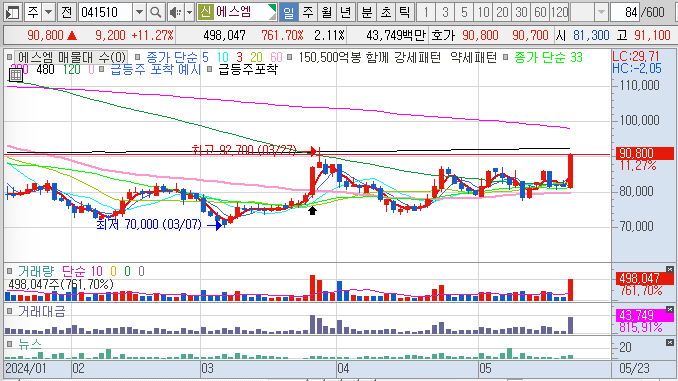Click the stock code input 041510
678x381 pixels.
click(105, 12)
